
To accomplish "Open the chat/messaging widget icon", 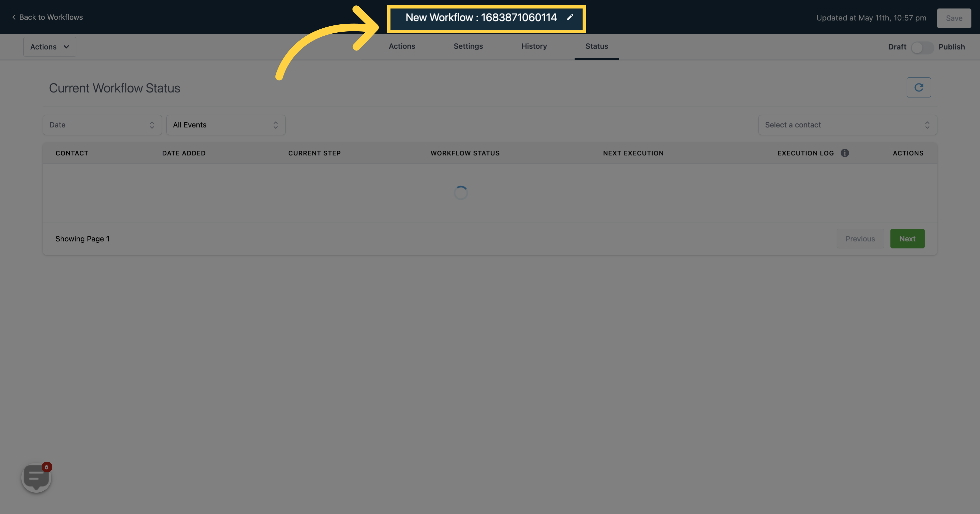I will coord(36,478).
